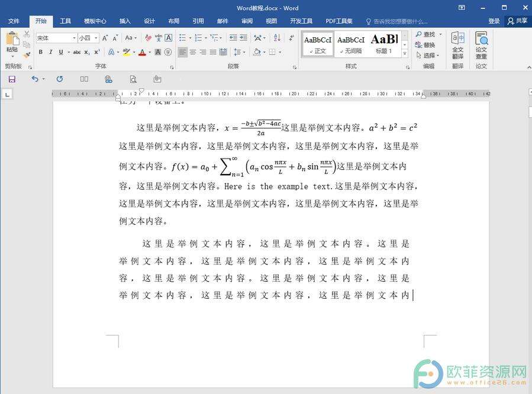Expand the styles gallery More arrow
532x394 pixels.
pos(405,54)
